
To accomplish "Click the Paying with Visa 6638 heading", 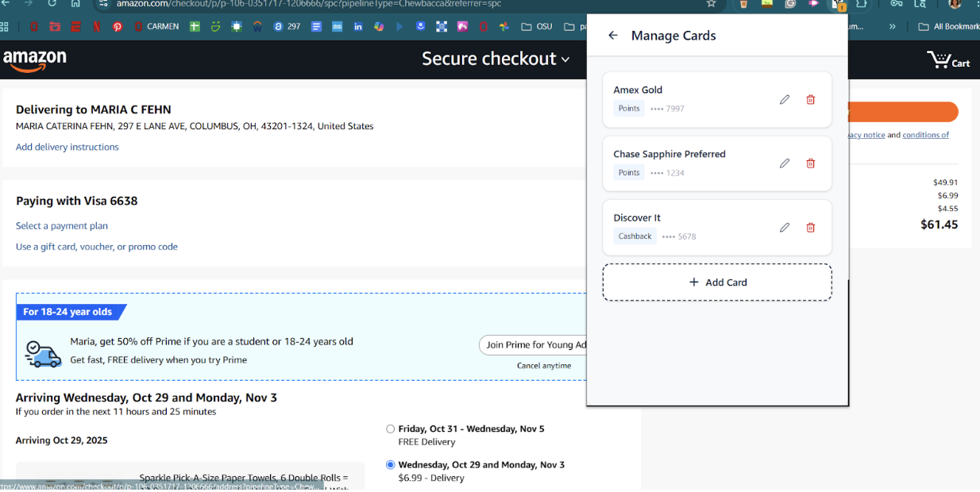I will [x=77, y=202].
